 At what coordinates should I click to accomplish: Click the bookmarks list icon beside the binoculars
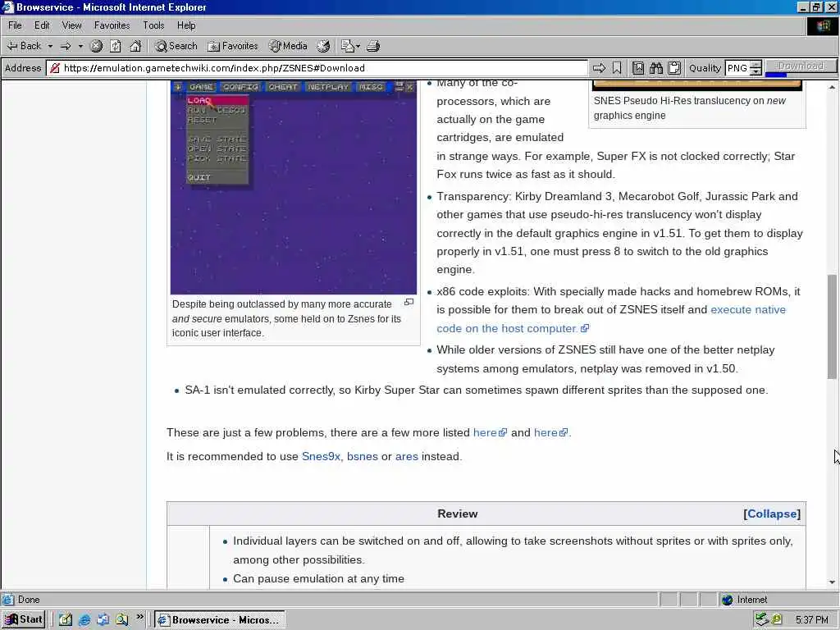tap(638, 68)
